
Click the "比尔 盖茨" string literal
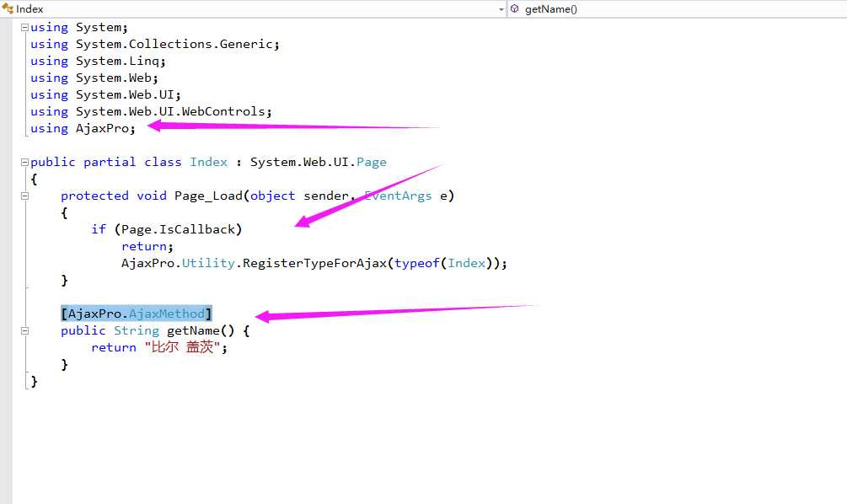pos(182,347)
